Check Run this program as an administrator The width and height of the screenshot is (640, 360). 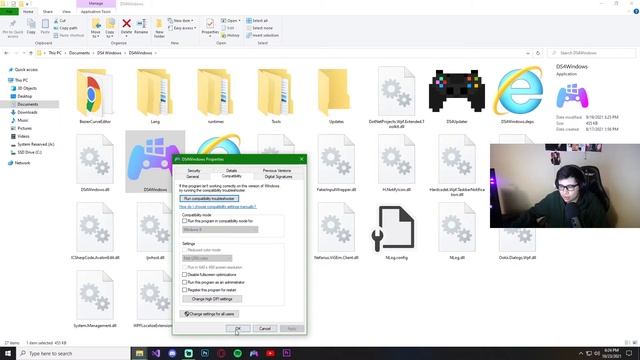pyautogui.click(x=184, y=282)
